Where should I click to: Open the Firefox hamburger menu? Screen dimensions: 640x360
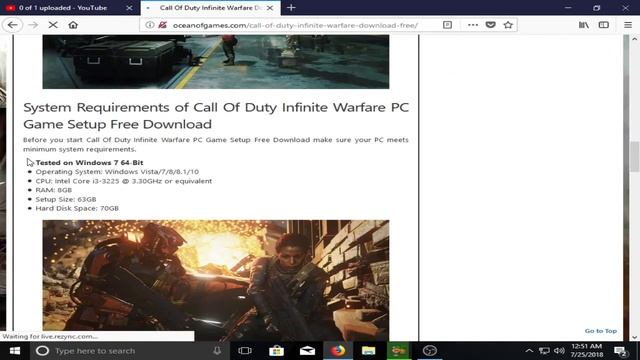[x=628, y=25]
